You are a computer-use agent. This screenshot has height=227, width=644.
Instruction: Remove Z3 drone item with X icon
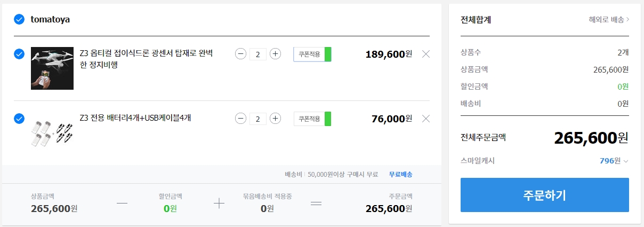425,54
